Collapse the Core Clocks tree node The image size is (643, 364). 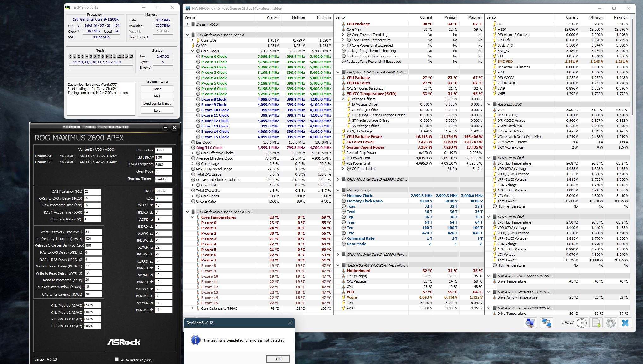coord(192,51)
